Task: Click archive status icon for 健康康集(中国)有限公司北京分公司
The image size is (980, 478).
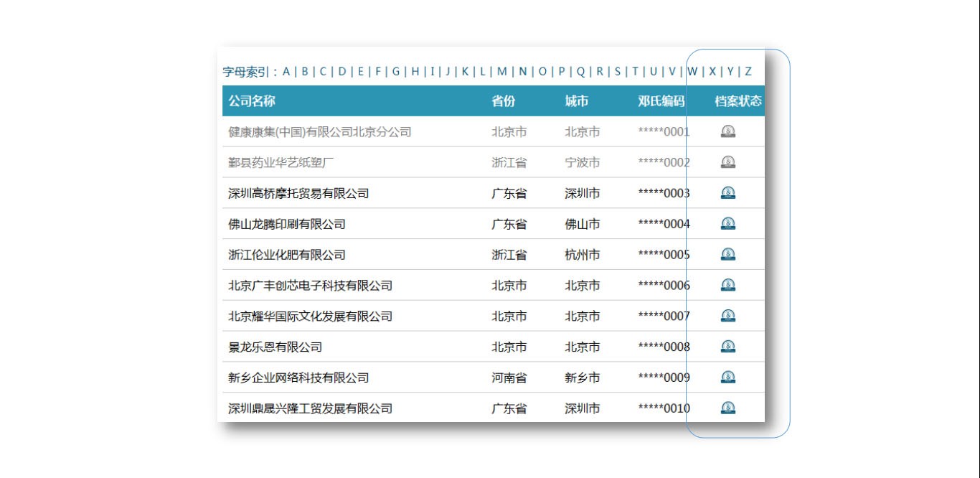Action: click(x=728, y=131)
